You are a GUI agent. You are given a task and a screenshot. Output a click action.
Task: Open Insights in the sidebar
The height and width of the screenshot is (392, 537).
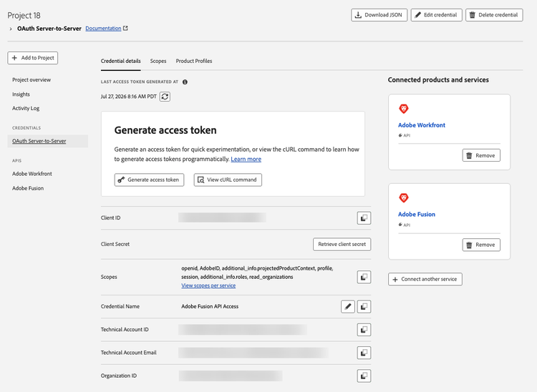coord(21,94)
